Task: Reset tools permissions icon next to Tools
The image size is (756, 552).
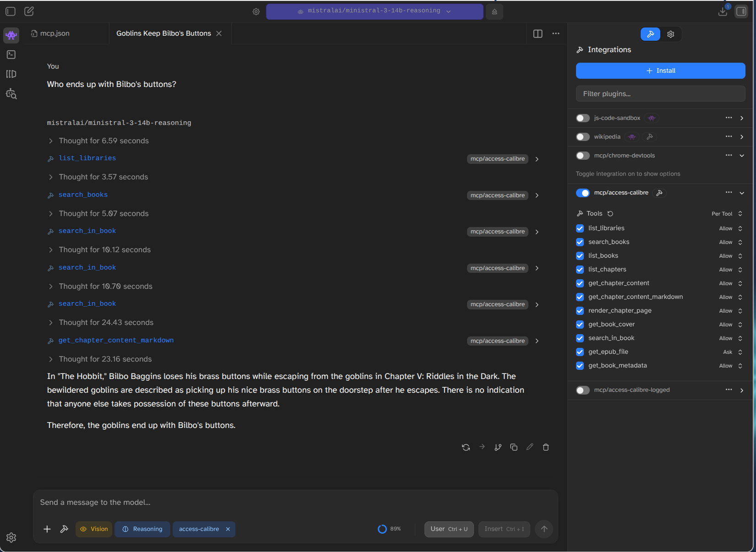Action: click(610, 214)
